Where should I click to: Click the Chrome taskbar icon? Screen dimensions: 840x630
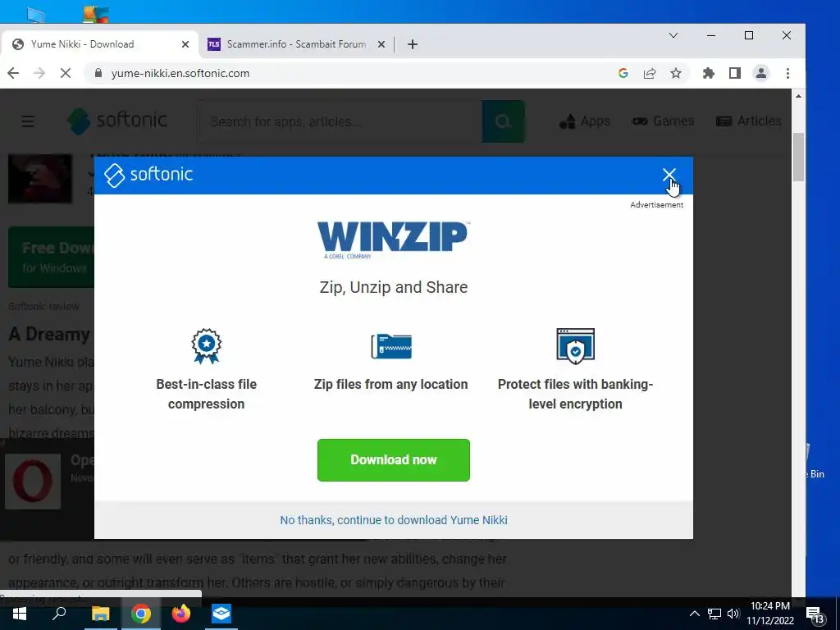click(x=141, y=614)
